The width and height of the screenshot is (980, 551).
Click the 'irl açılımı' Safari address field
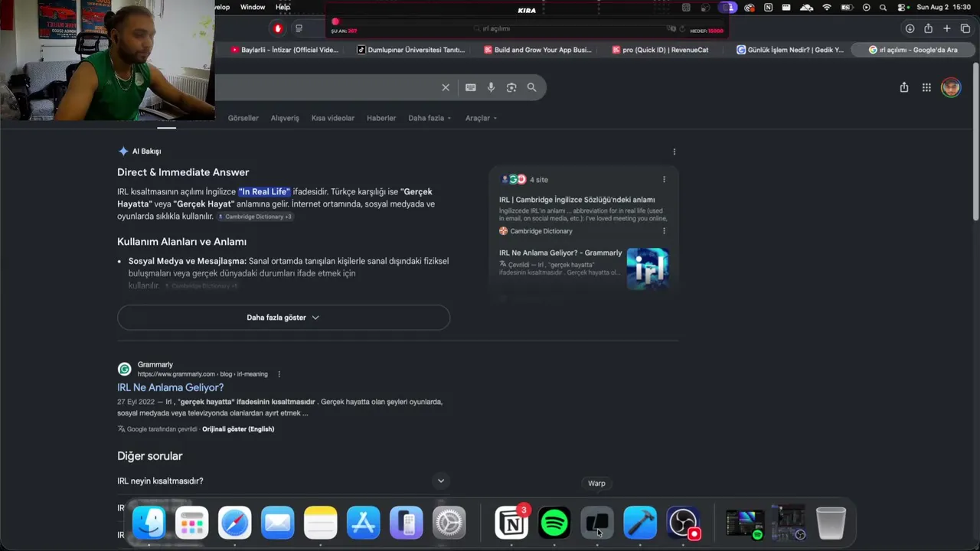point(496,28)
